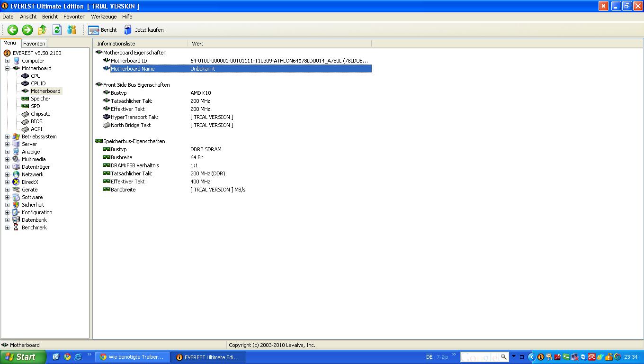
Task: Click the Betriebssystem Windows icon in tree
Action: pyautogui.click(x=16, y=136)
